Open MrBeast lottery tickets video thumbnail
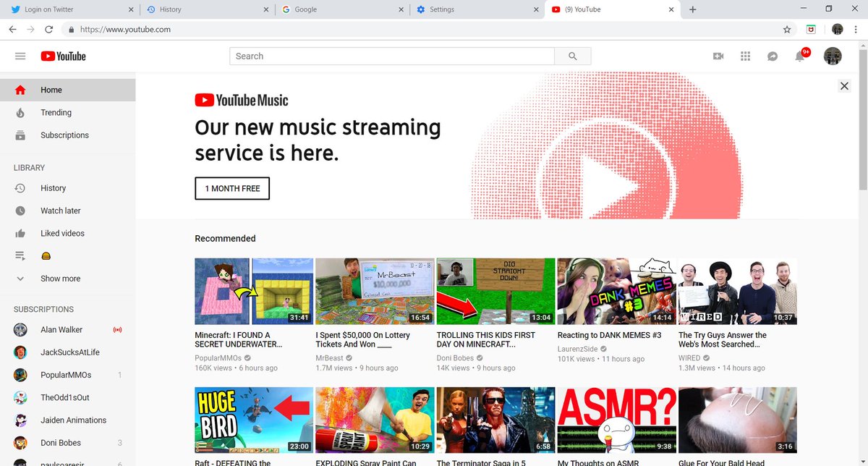This screenshot has height=466, width=868. pyautogui.click(x=375, y=291)
